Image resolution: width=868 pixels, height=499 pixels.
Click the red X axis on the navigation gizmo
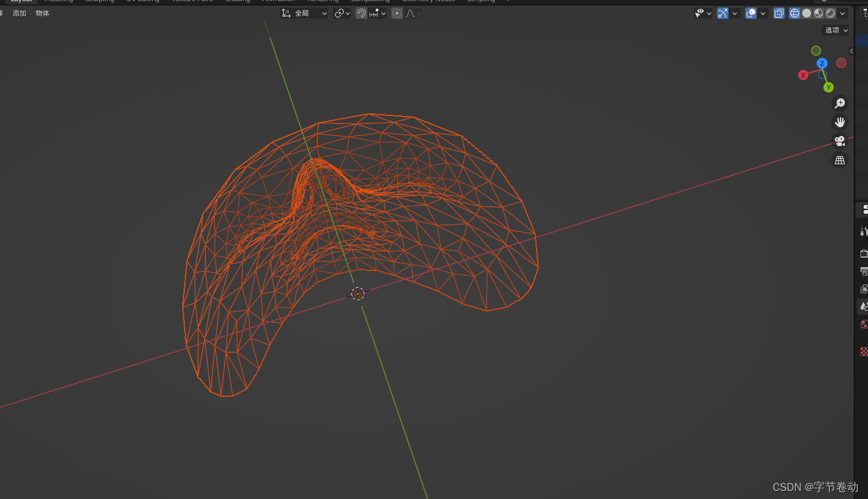803,75
